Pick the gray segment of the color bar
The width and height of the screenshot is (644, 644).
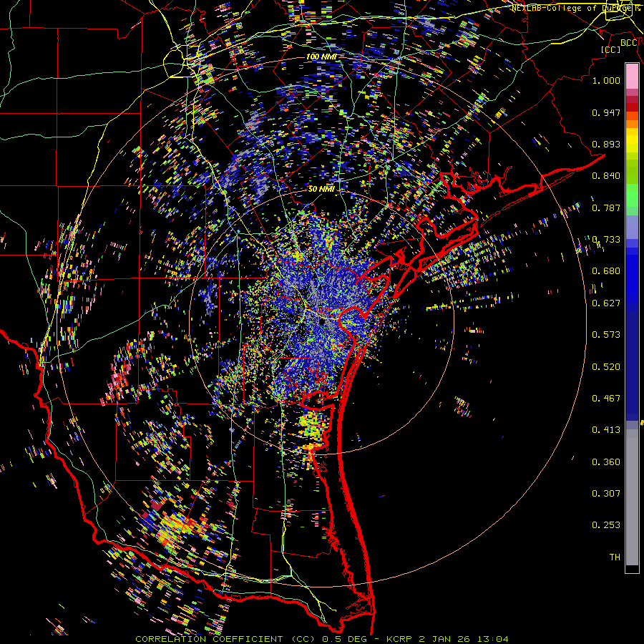click(632, 497)
